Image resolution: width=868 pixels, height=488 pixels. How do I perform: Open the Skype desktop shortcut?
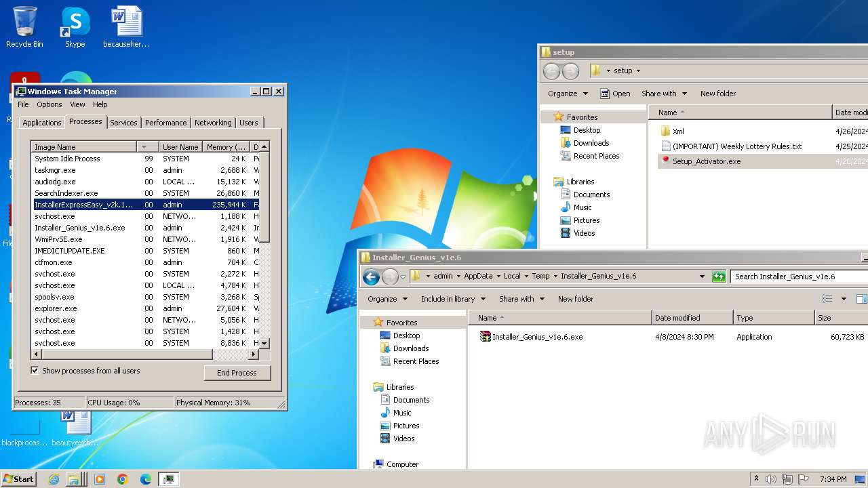click(x=75, y=27)
